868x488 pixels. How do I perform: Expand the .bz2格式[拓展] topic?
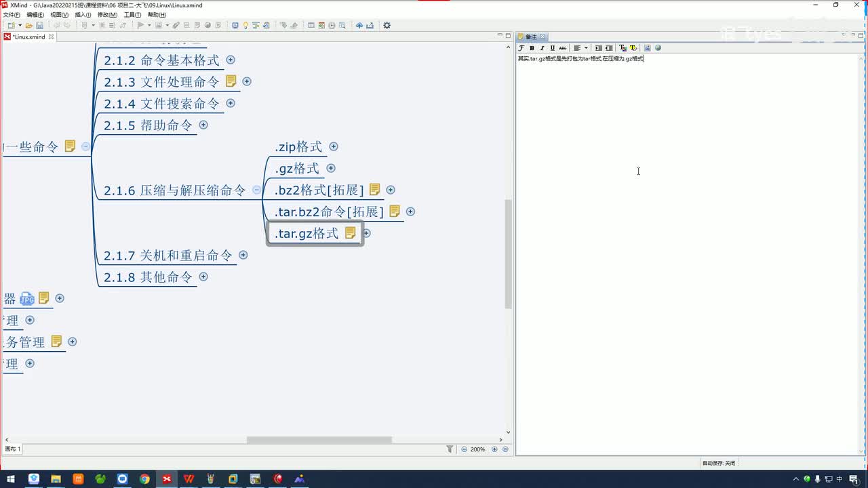coord(391,190)
